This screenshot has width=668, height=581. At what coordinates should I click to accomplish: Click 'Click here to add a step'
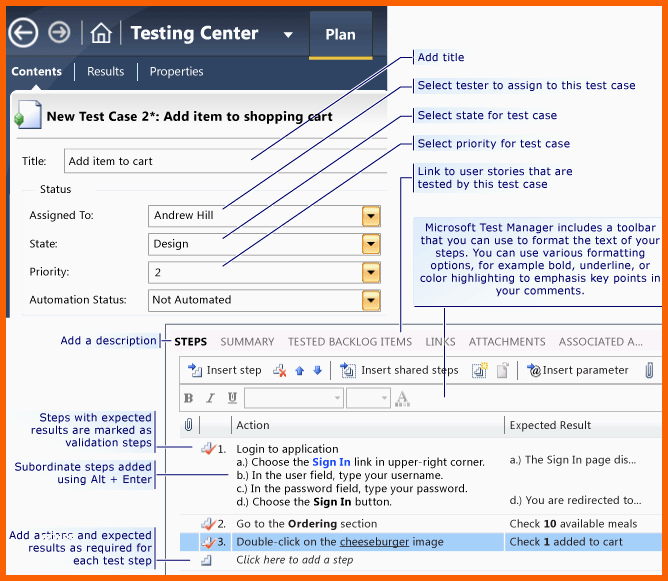295,560
